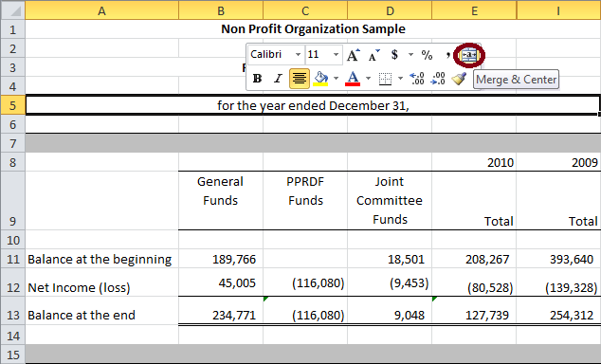
Task: Open the Calibri font name dropdown
Action: coord(298,55)
